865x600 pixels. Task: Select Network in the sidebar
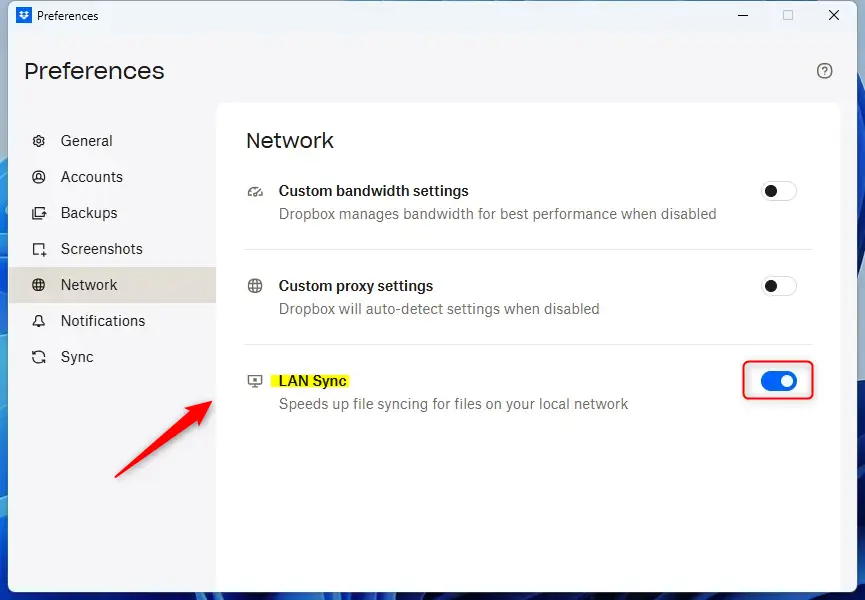(x=113, y=285)
